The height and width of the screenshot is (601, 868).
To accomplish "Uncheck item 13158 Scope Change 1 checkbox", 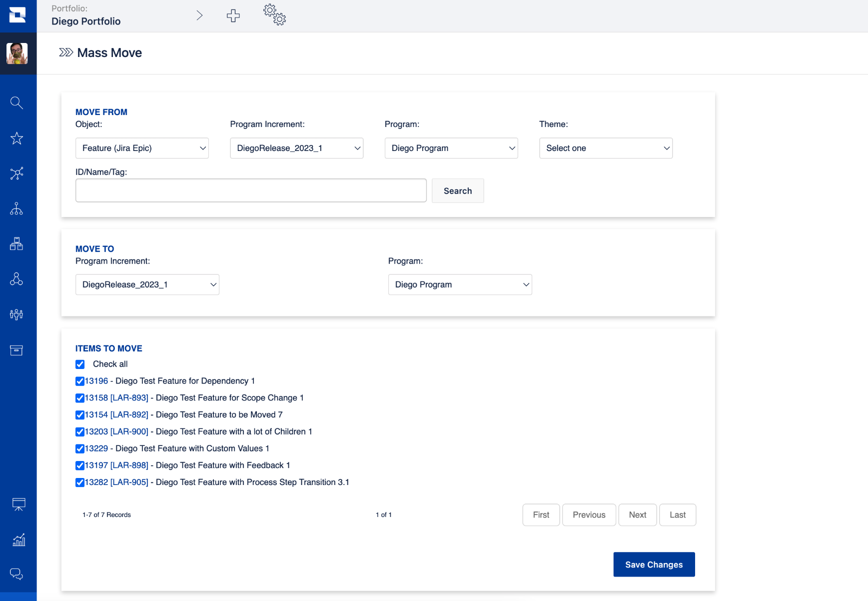I will [80, 398].
